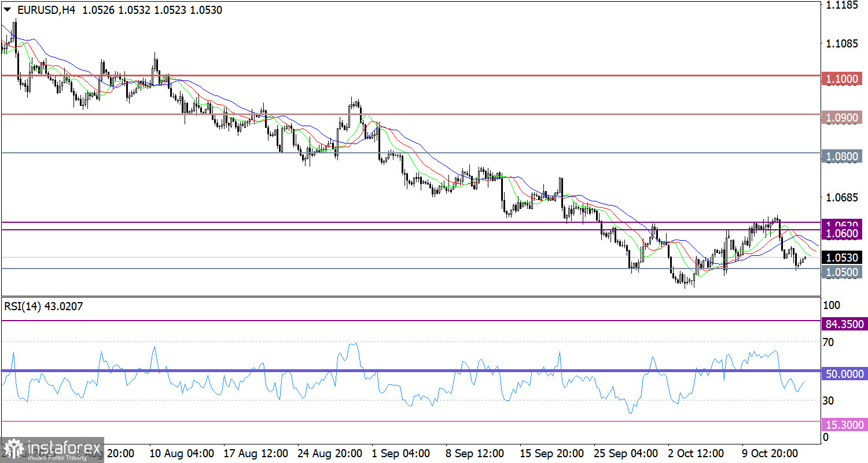868x463 pixels.
Task: Select the RSI(14) 43.0207 indicator label
Action: pos(43,306)
